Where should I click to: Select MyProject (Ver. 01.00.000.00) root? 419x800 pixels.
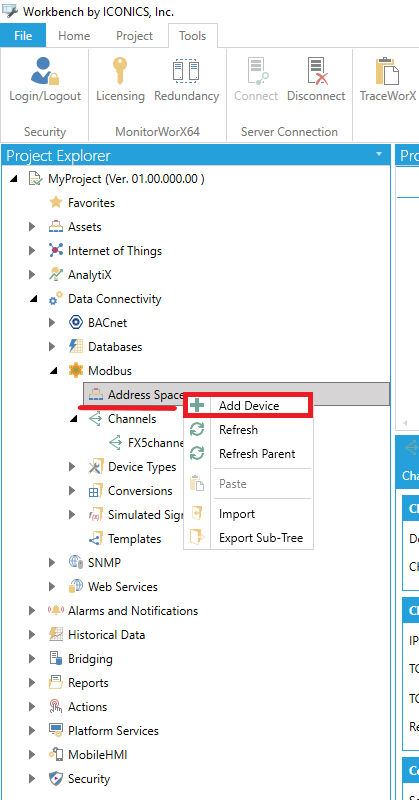pyautogui.click(x=126, y=179)
